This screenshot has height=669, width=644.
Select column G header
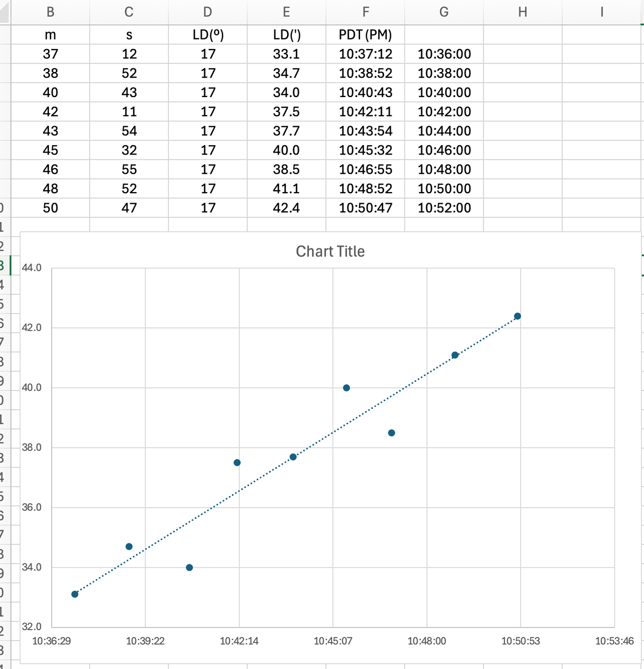[444, 12]
